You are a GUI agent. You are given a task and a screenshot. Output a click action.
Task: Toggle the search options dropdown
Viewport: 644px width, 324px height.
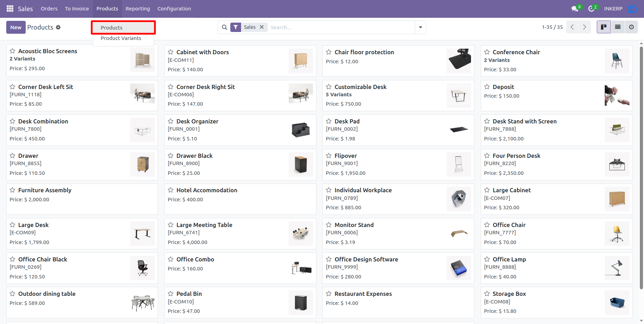click(x=420, y=27)
